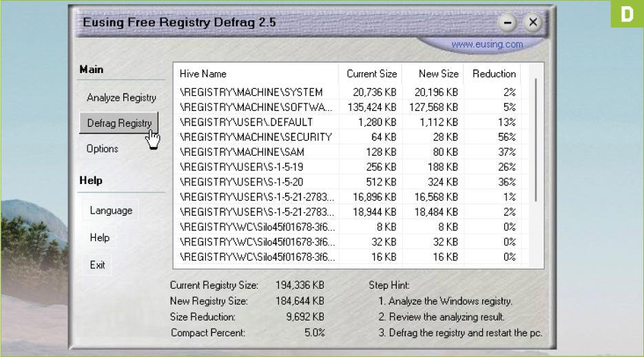The height and width of the screenshot is (357, 644).
Task: Click the Analyze Registry button
Action: pyautogui.click(x=121, y=98)
